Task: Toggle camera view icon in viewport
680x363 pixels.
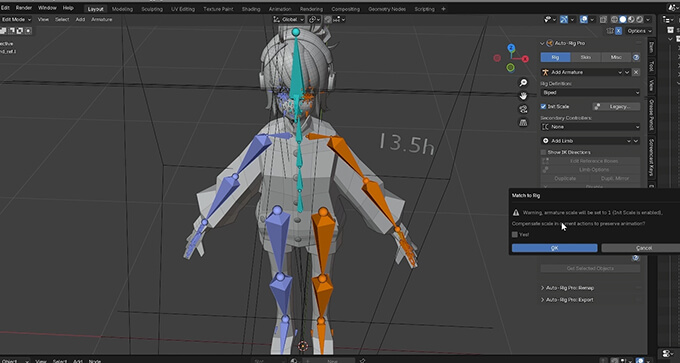Action: tap(523, 109)
